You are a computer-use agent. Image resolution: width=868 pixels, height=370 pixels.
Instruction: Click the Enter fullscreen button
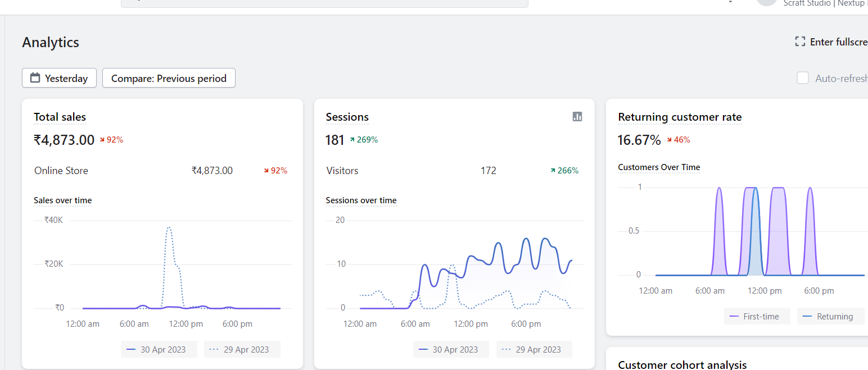831,42
